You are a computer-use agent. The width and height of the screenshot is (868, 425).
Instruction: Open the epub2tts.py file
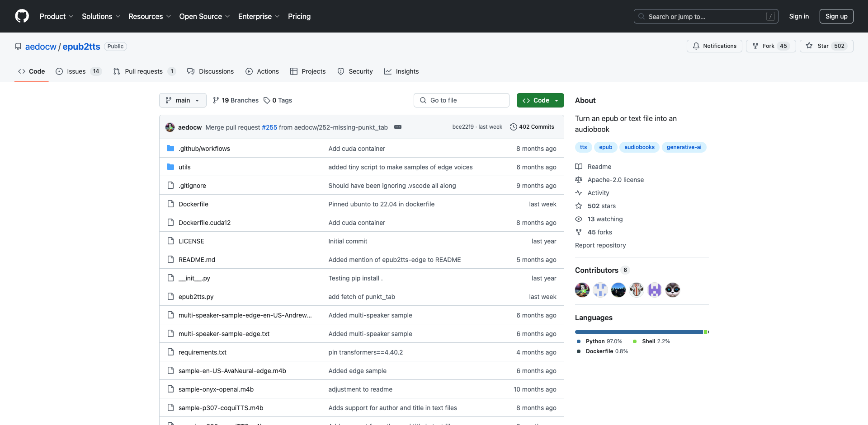tap(196, 297)
